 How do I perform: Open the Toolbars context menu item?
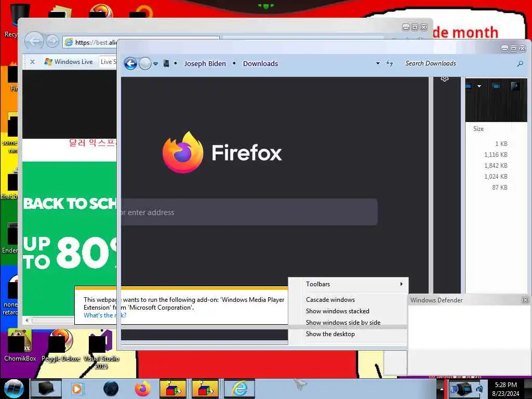point(348,284)
